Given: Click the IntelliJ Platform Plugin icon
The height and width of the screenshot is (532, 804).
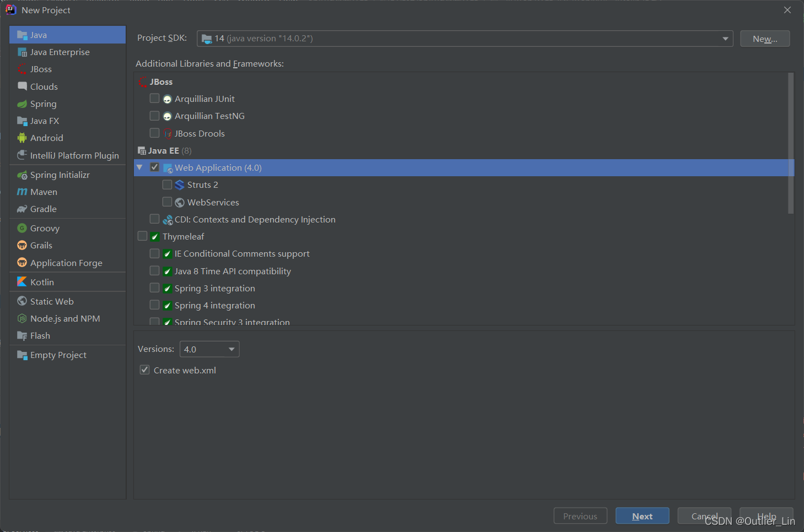Looking at the screenshot, I should point(22,155).
